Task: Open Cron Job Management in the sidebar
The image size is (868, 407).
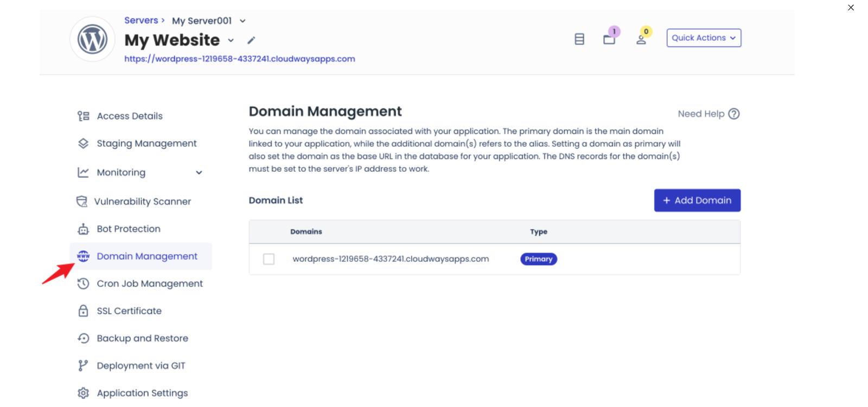Action: point(149,283)
